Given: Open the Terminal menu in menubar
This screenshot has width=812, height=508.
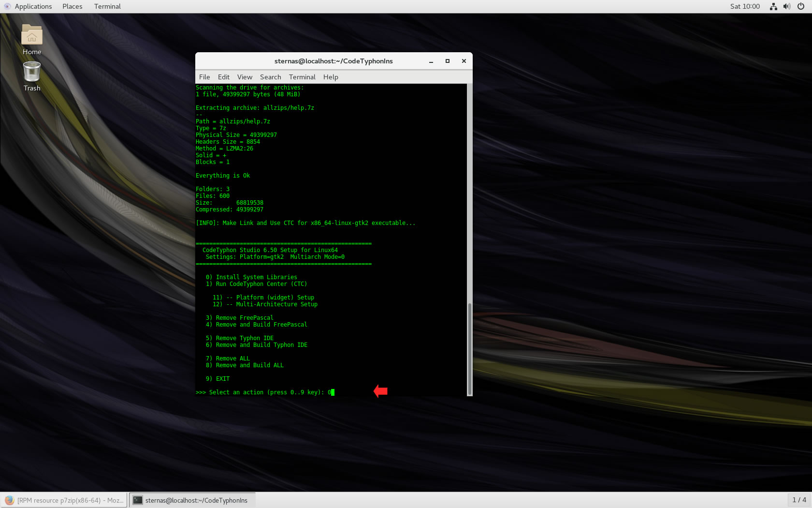Looking at the screenshot, I should [x=302, y=77].
